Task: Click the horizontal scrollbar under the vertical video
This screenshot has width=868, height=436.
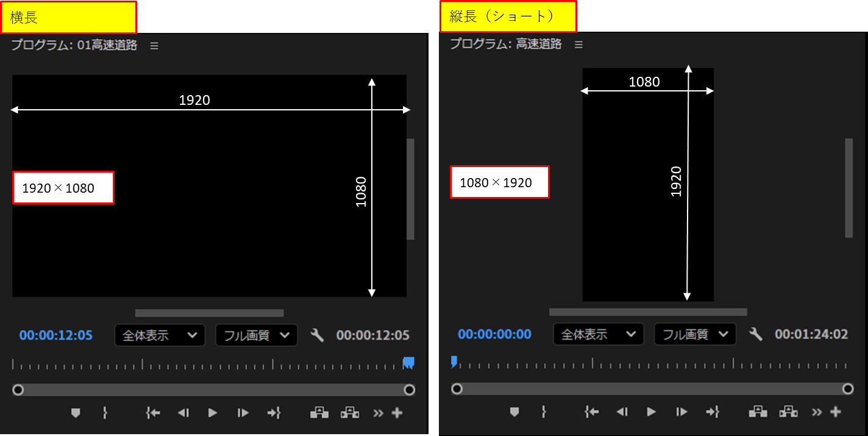Action: [648, 312]
